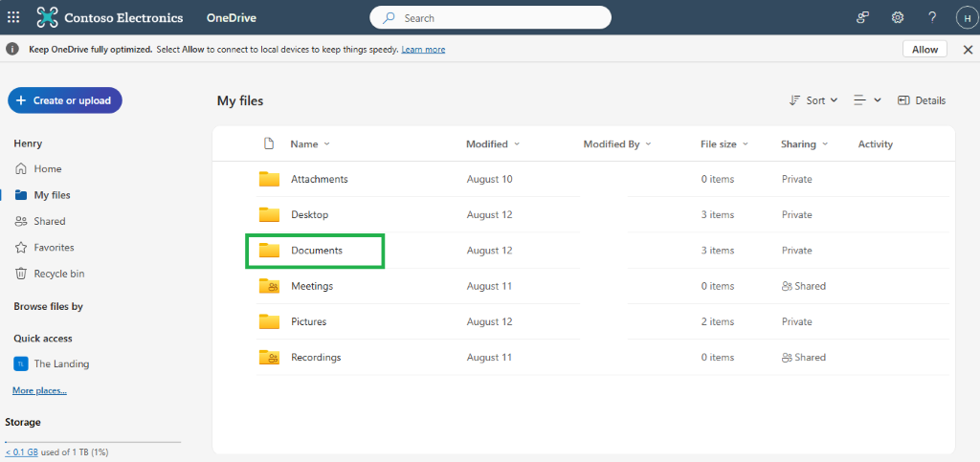
Task: Click the Create or upload button
Action: tap(65, 100)
